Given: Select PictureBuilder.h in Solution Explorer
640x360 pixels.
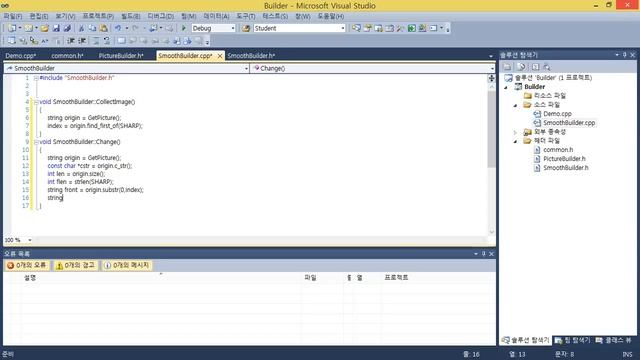Looking at the screenshot, I should click(x=564, y=159).
